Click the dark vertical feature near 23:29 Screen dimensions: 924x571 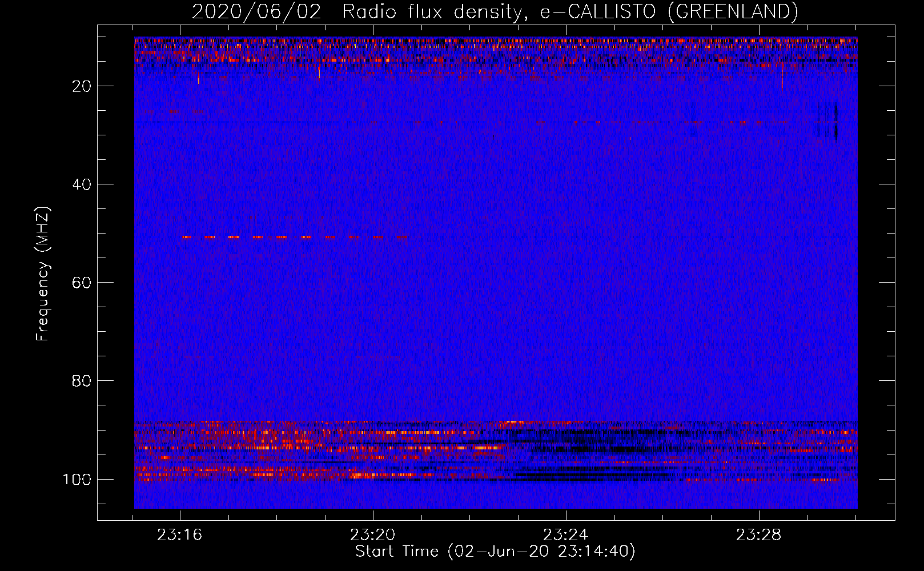(x=835, y=123)
